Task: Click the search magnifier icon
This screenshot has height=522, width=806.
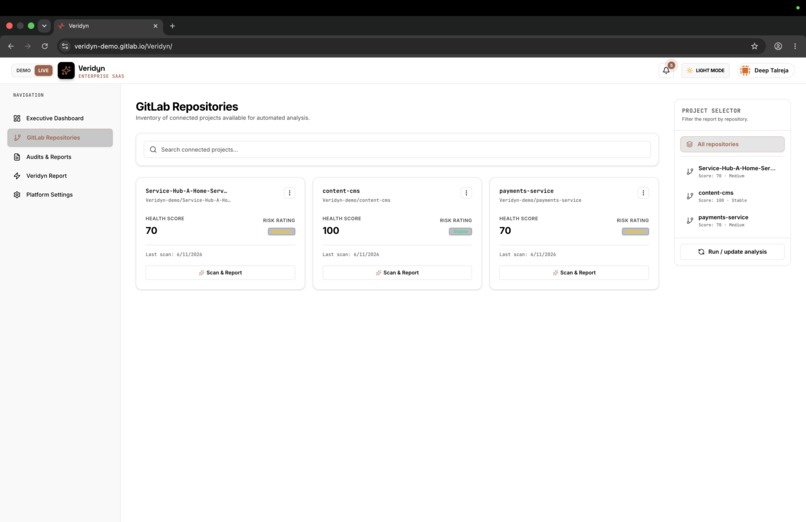Action: (153, 150)
